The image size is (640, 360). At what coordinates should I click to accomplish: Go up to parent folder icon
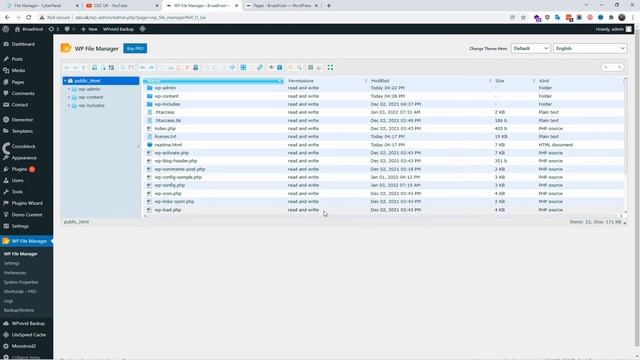pyautogui.click(x=84, y=68)
